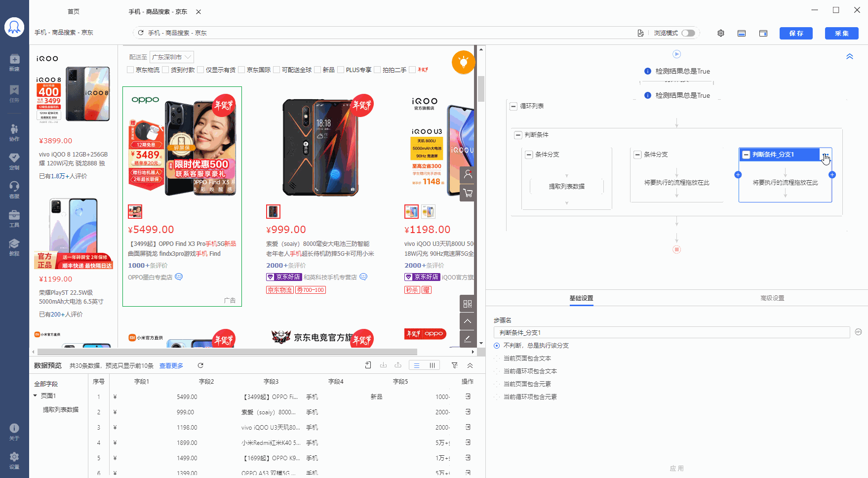Click the page edit icon in address bar
This screenshot has height=478, width=868.
pos(640,33)
